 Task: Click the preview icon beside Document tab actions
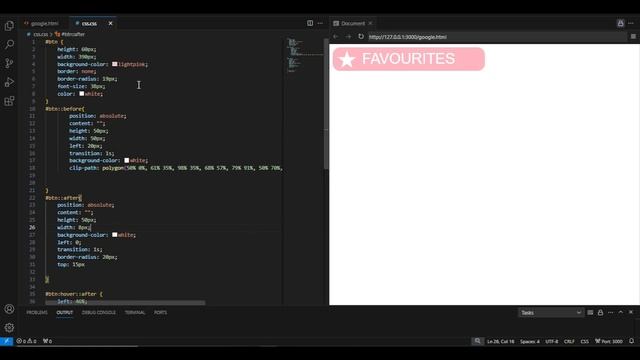[x=620, y=23]
